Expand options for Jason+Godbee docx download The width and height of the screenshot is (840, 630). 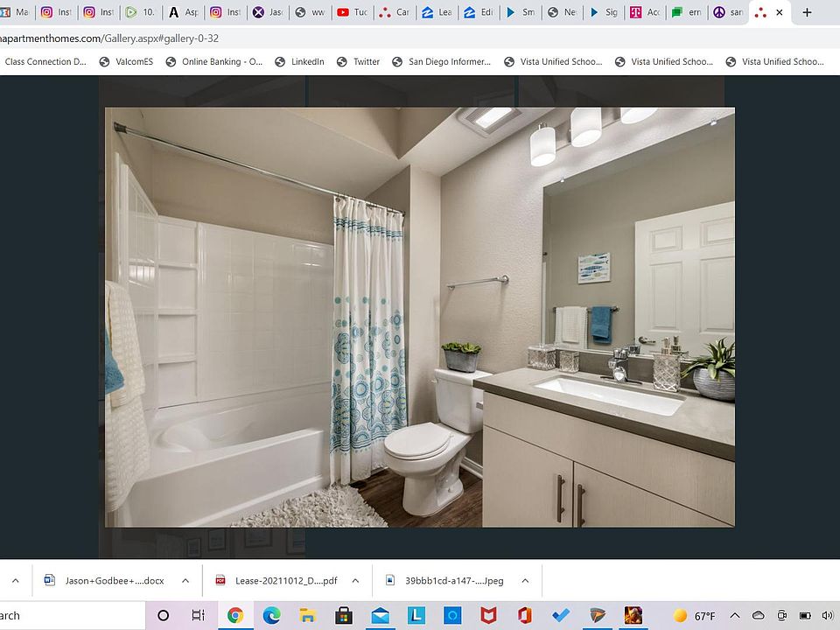click(185, 580)
